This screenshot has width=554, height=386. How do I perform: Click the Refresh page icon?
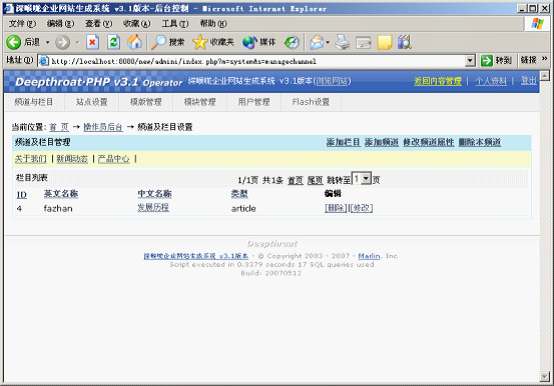113,42
